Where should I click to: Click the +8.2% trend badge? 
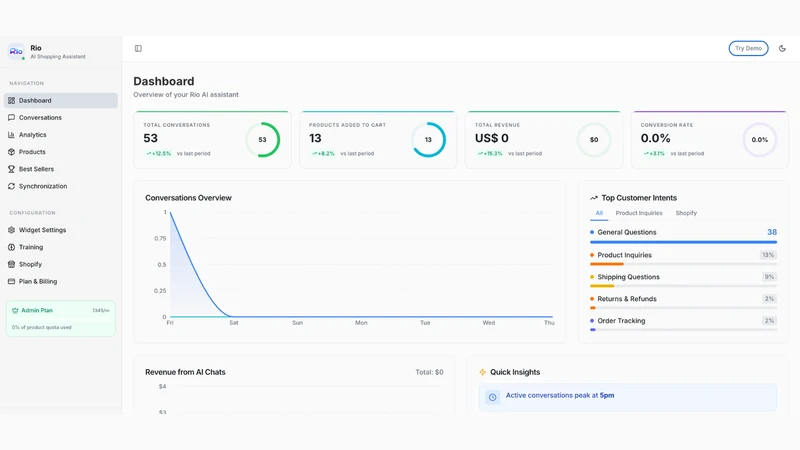pos(323,154)
